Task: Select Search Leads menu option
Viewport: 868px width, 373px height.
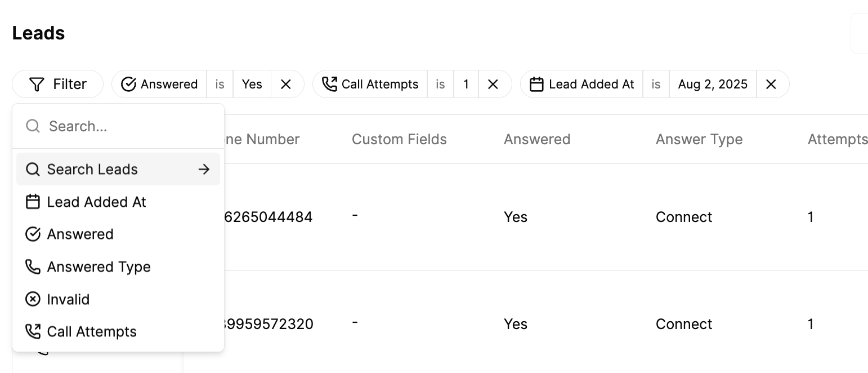Action: tap(93, 170)
